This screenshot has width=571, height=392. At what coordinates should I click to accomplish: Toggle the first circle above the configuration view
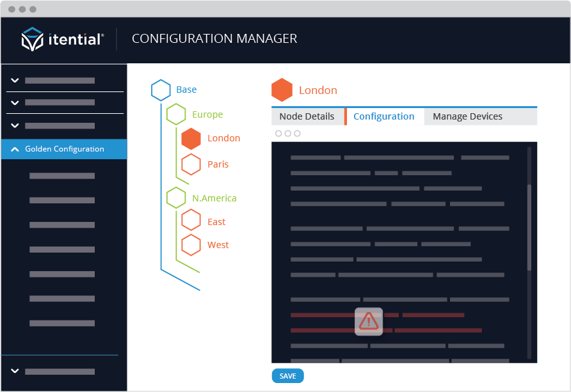[x=278, y=133]
